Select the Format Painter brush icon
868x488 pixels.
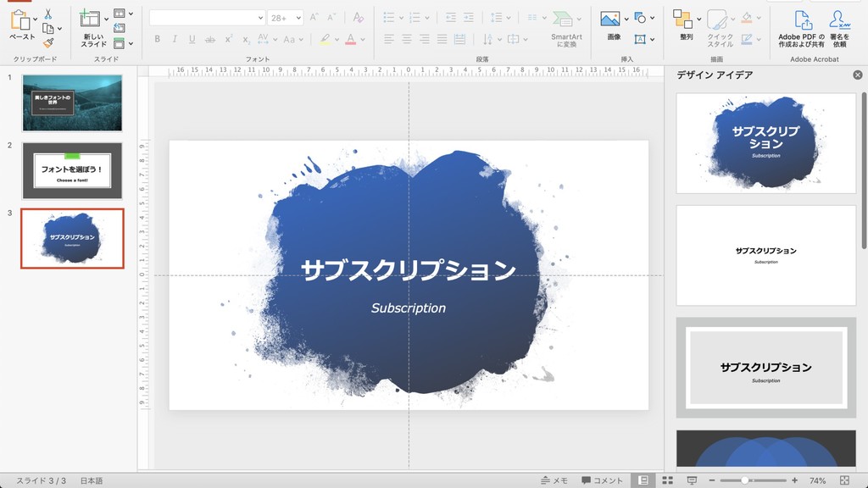click(x=48, y=42)
